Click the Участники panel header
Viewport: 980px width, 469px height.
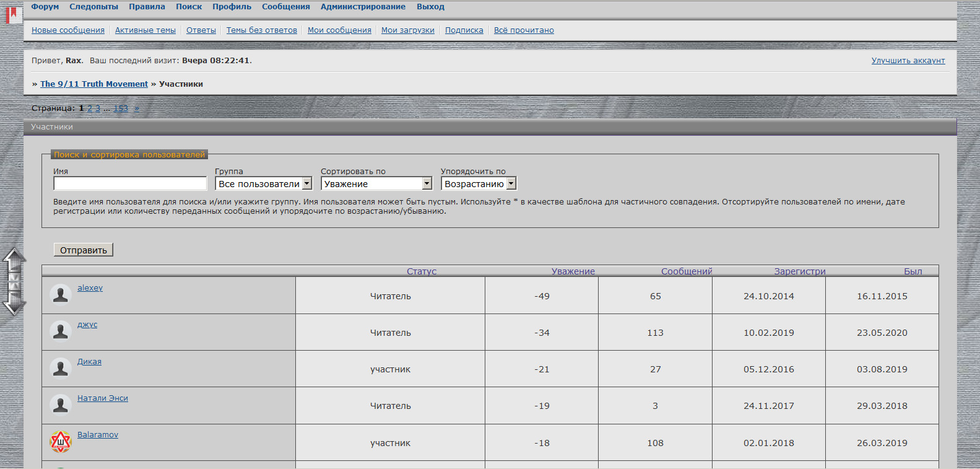click(x=490, y=126)
